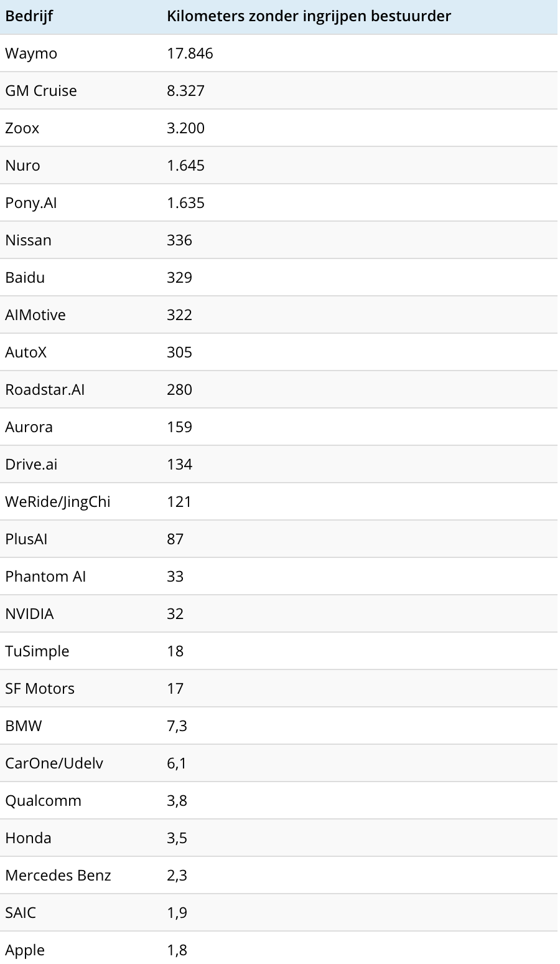Click the value 17.846 for Waymo
The height and width of the screenshot is (964, 560).
190,54
